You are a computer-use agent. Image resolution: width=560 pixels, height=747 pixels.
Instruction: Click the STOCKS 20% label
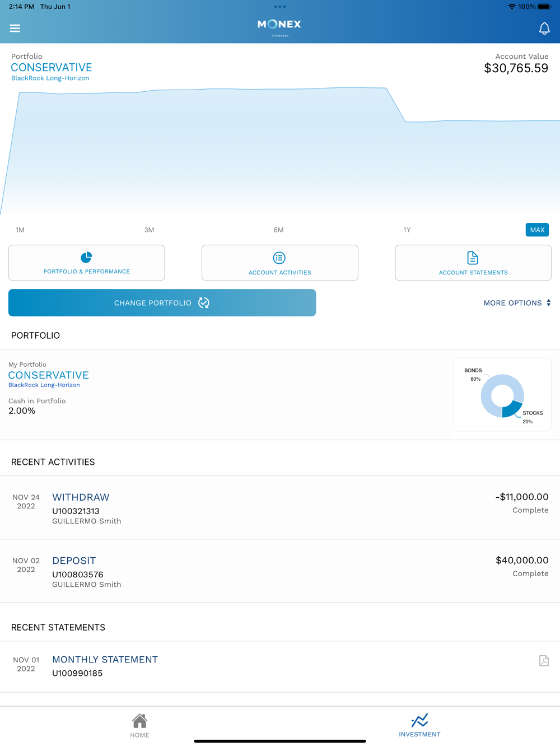click(x=532, y=417)
